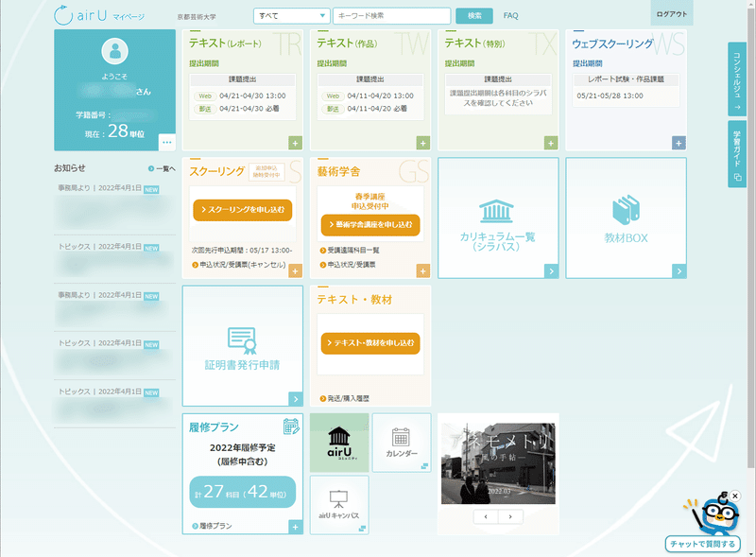Close the chat mascot popup

(x=735, y=496)
